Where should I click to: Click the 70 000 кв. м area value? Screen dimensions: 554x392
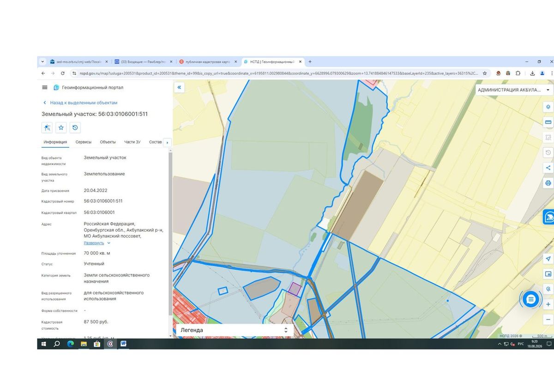pyautogui.click(x=97, y=253)
